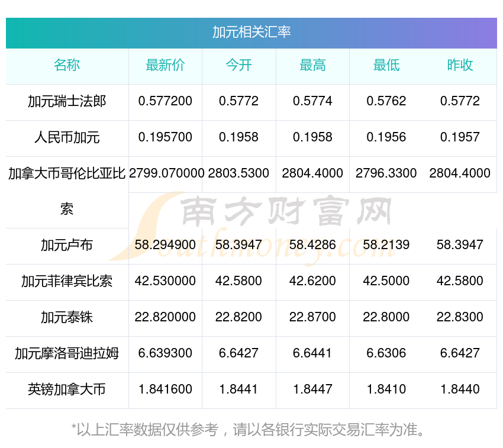This screenshot has height=448, width=503.
Task: Select the latest price 1.841600
Action: click(165, 389)
